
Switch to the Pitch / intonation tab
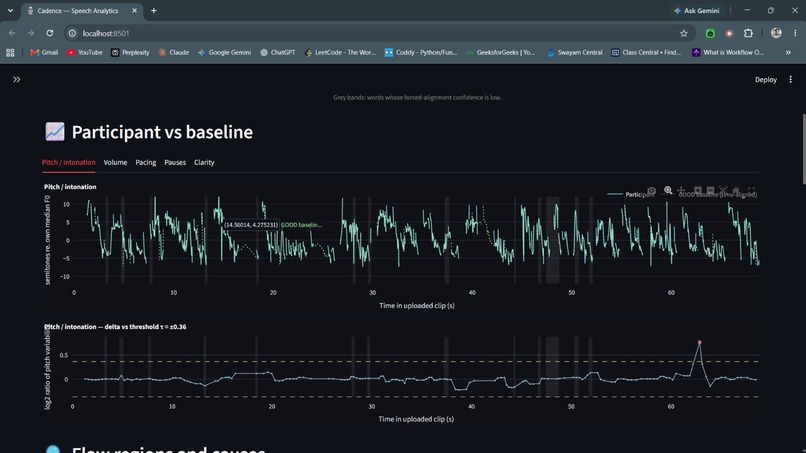click(x=68, y=162)
